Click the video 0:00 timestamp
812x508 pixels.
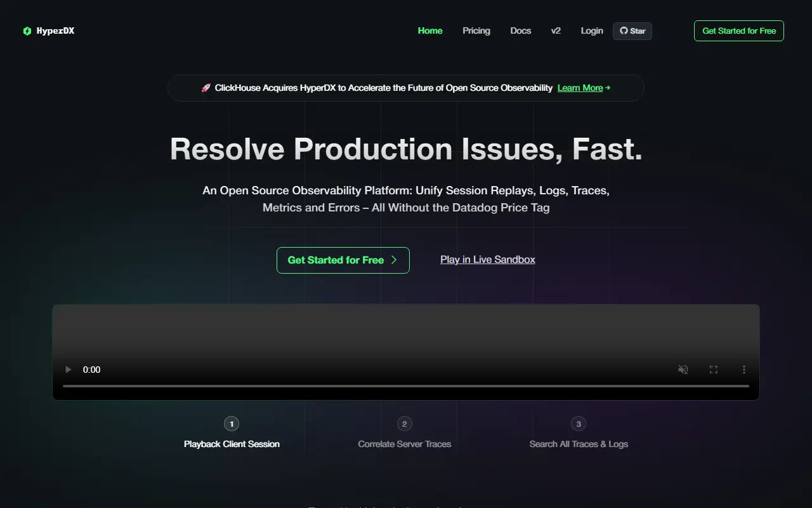(91, 370)
